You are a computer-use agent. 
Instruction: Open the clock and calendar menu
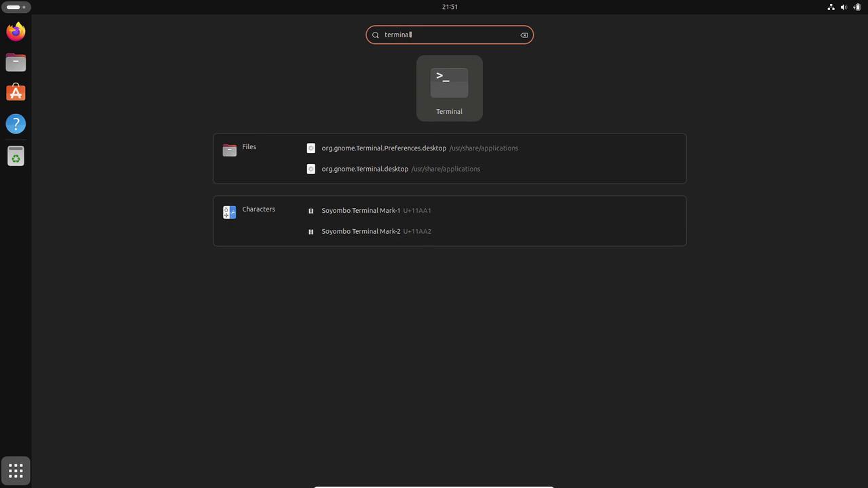point(450,7)
